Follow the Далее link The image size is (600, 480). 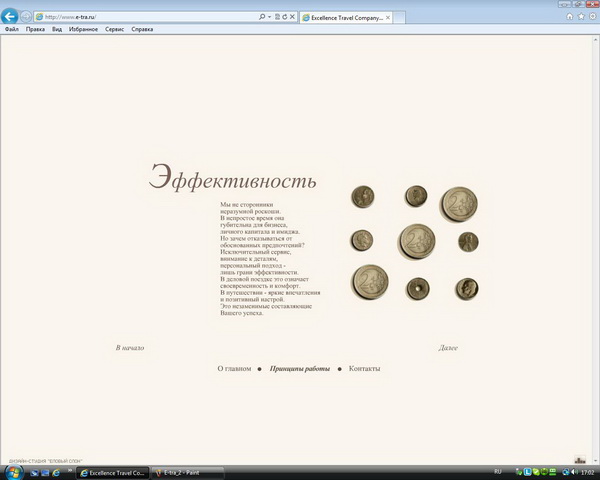[x=448, y=348]
